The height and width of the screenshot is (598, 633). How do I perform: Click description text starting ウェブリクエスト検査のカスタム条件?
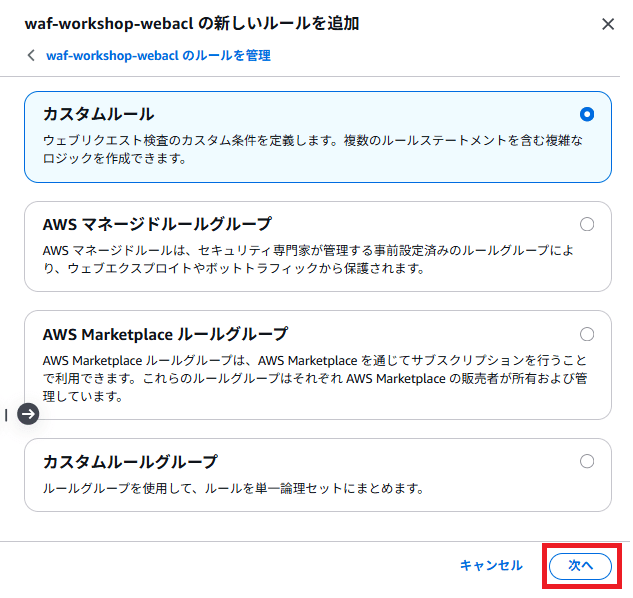point(313,149)
